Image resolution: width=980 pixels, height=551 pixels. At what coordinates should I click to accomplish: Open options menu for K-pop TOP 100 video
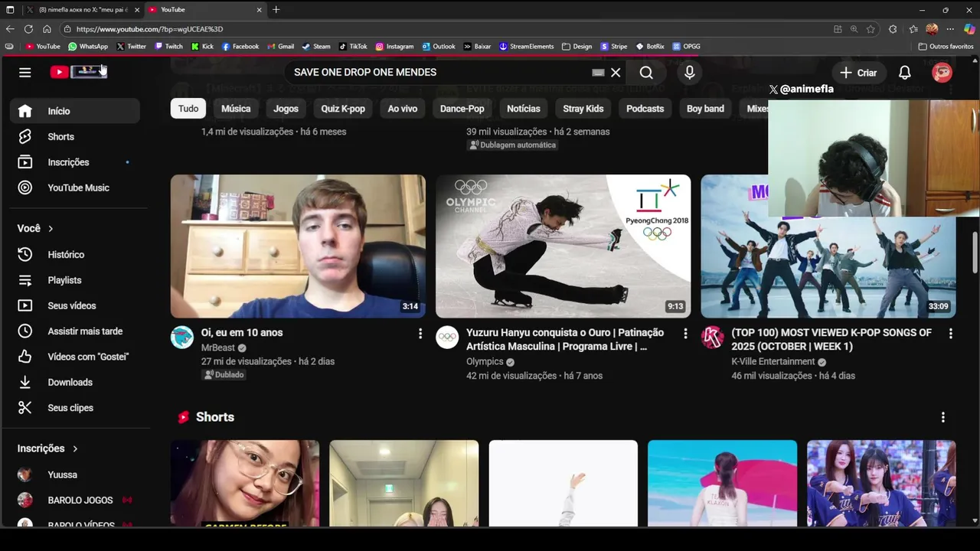coord(950,334)
